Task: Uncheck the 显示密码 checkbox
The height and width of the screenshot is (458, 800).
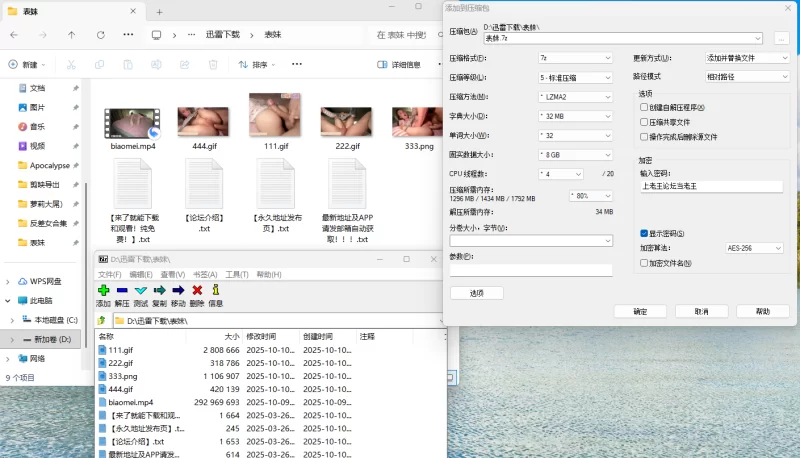Action: (645, 233)
